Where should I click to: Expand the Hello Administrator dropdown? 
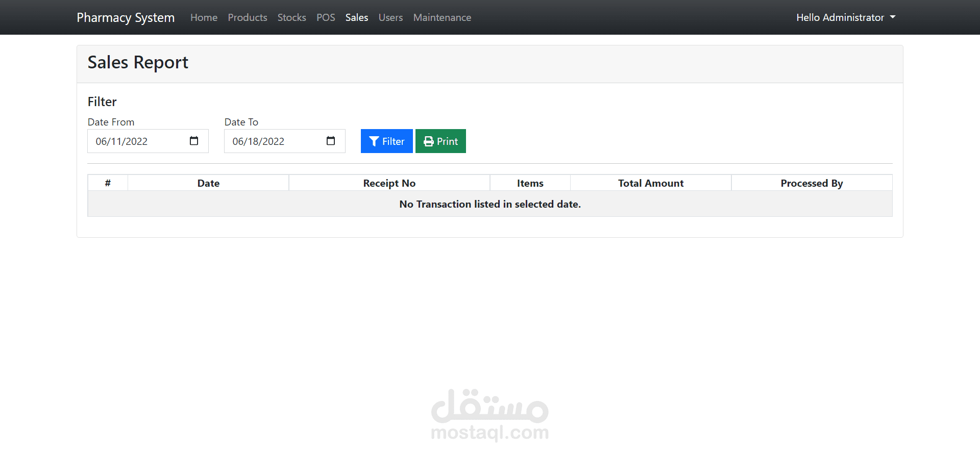pos(846,17)
